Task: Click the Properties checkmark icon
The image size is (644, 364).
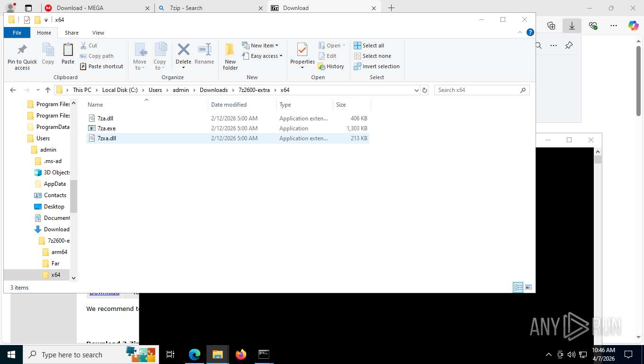Action: click(x=302, y=50)
